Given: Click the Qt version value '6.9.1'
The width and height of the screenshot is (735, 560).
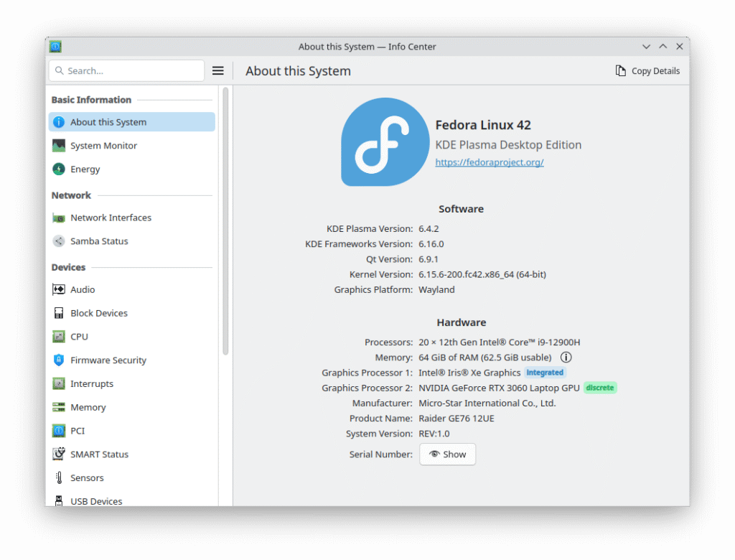Looking at the screenshot, I should (x=428, y=259).
